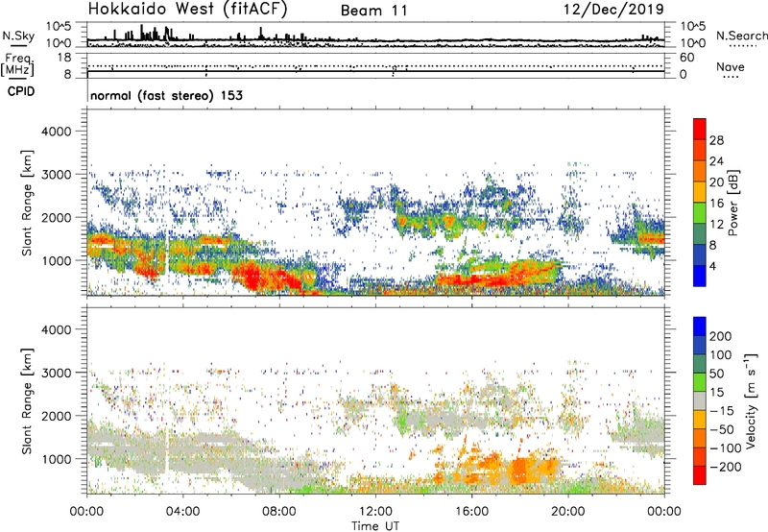
Task: Click the power range-time plot panel
Action: (x=375, y=203)
